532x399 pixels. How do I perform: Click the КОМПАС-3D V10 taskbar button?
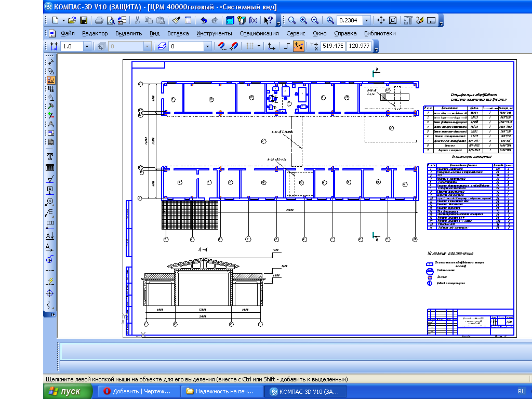(x=305, y=392)
